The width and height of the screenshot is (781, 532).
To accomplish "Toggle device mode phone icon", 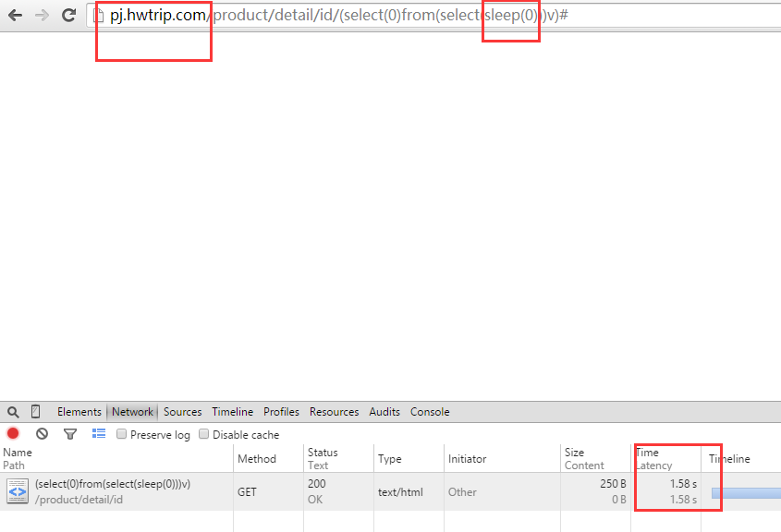I will 35,412.
